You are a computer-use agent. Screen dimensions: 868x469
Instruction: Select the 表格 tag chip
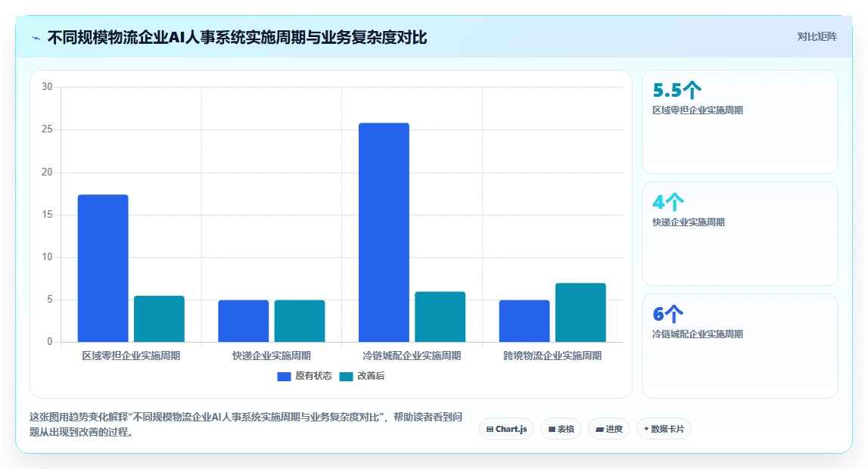(561, 429)
